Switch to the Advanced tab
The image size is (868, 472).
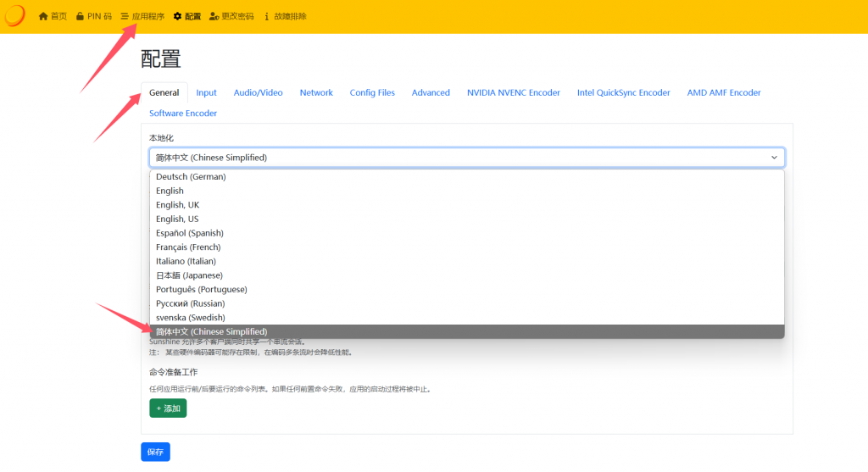coord(431,92)
